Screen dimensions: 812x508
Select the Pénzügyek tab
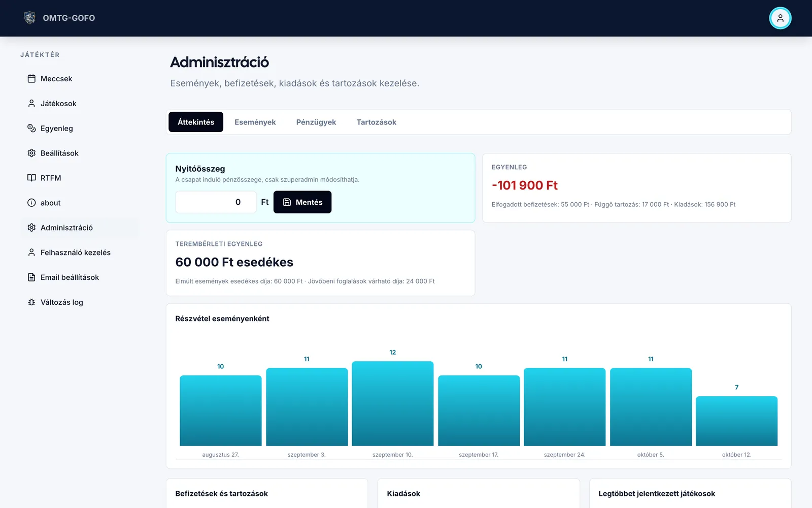tap(316, 122)
